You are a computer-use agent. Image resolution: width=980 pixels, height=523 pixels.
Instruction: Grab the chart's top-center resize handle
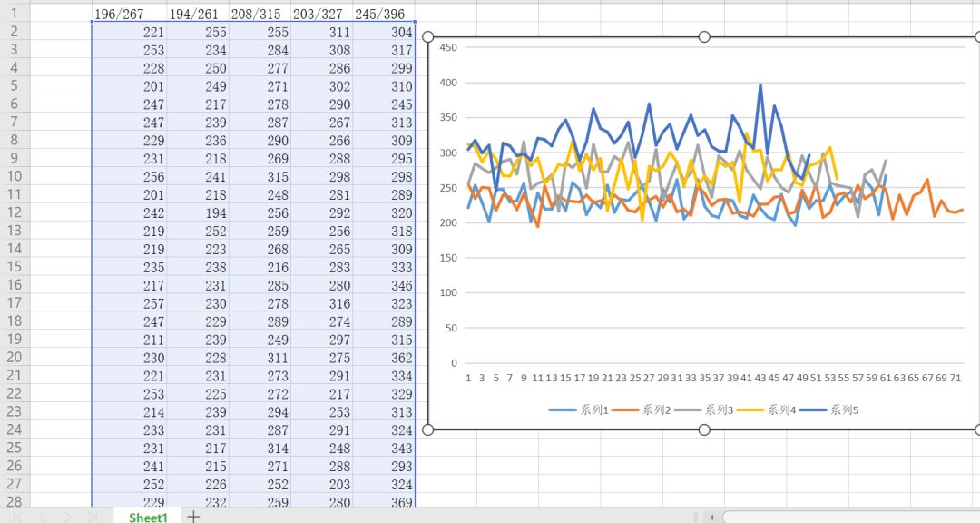tap(704, 37)
